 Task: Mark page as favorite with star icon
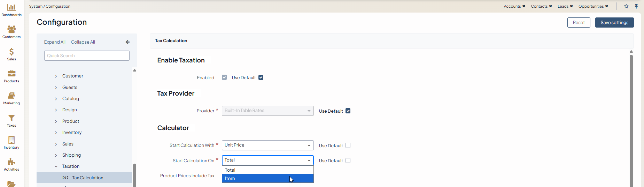[626, 6]
